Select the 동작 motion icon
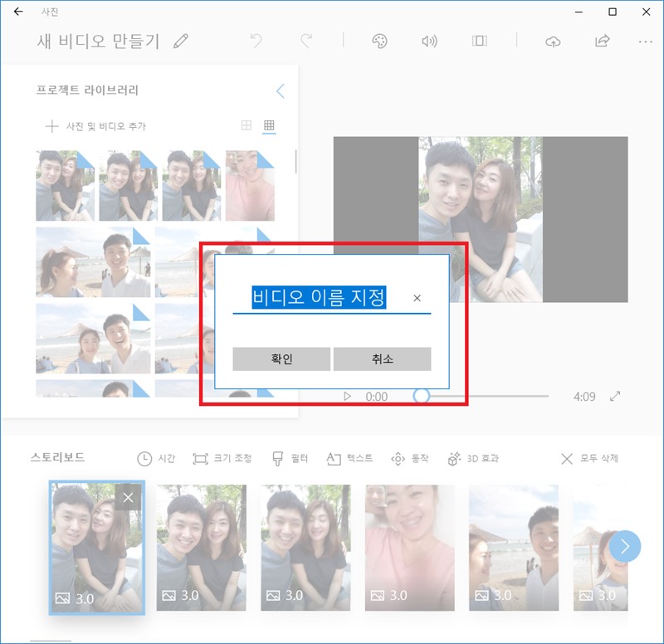The image size is (664, 644). point(398,457)
